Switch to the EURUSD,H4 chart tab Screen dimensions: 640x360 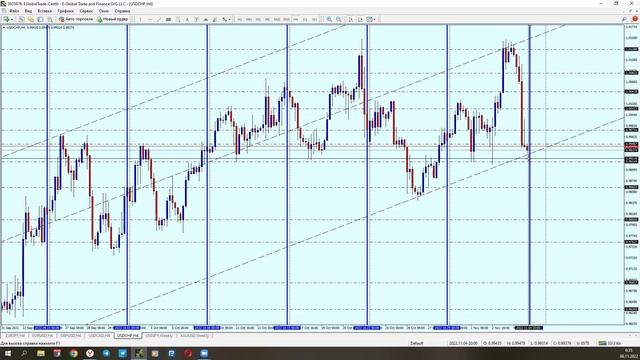pos(42,336)
